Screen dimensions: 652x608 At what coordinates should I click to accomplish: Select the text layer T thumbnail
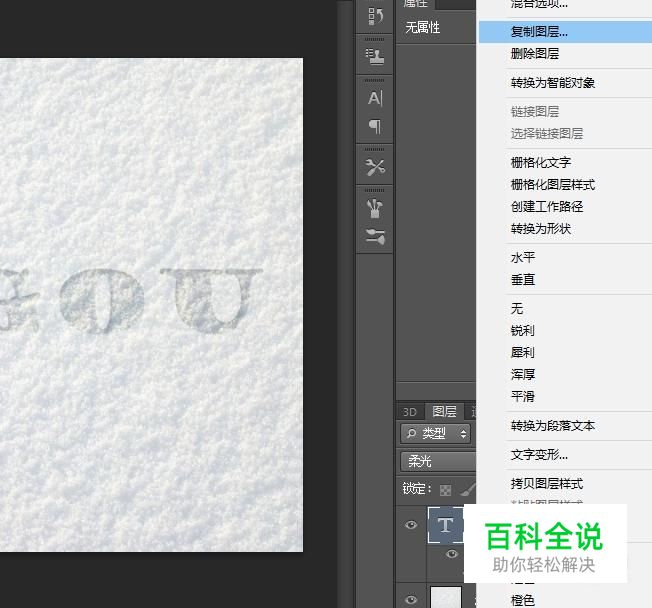(x=446, y=525)
